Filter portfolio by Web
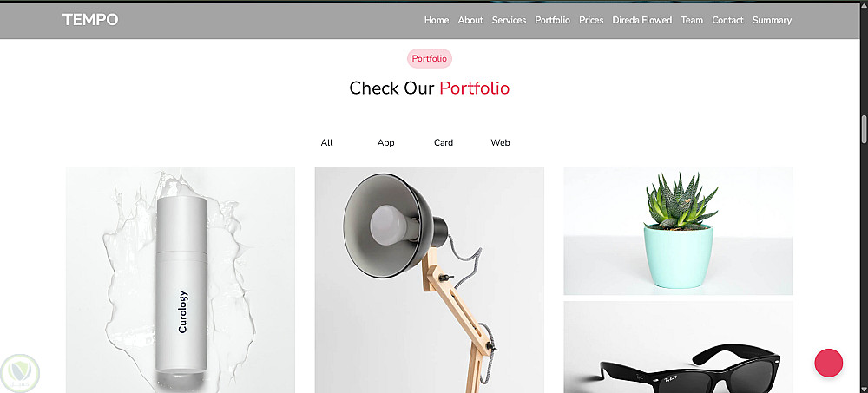The width and height of the screenshot is (868, 393). [x=500, y=143]
